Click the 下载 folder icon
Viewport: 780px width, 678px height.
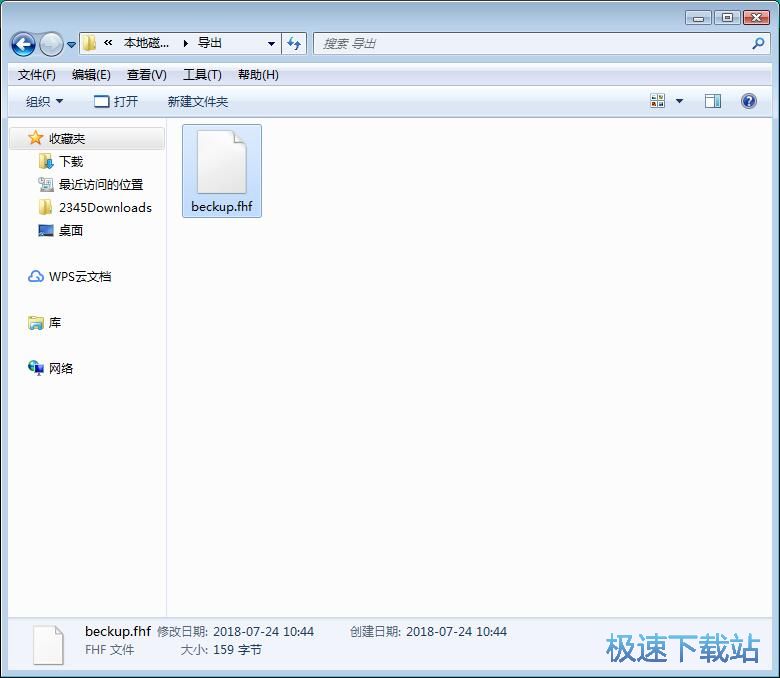46,161
